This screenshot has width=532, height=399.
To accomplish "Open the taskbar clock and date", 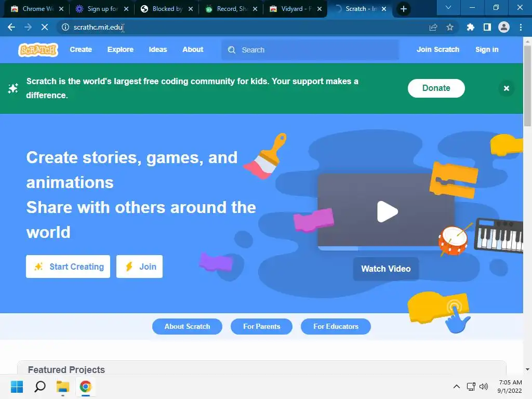I will pyautogui.click(x=510, y=387).
